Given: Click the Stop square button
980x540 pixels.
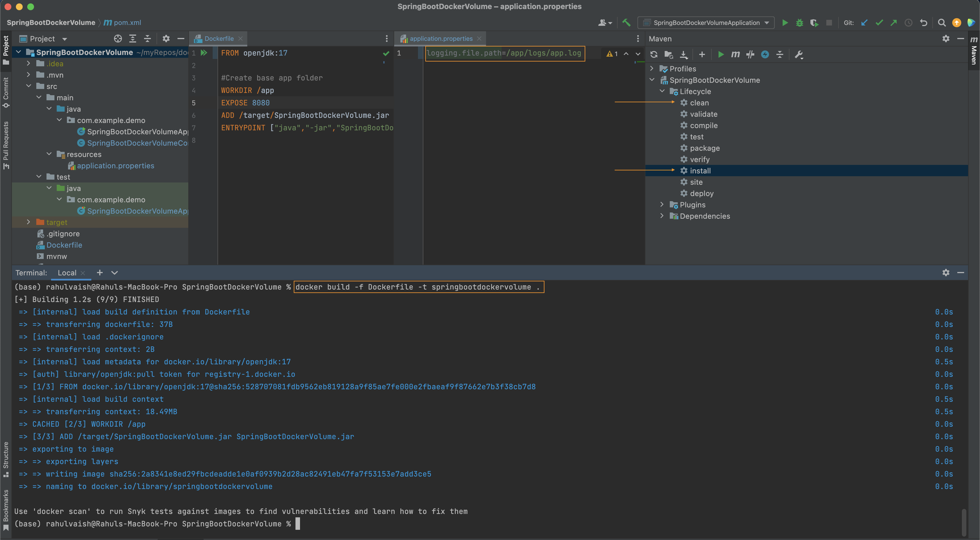Looking at the screenshot, I should [829, 23].
